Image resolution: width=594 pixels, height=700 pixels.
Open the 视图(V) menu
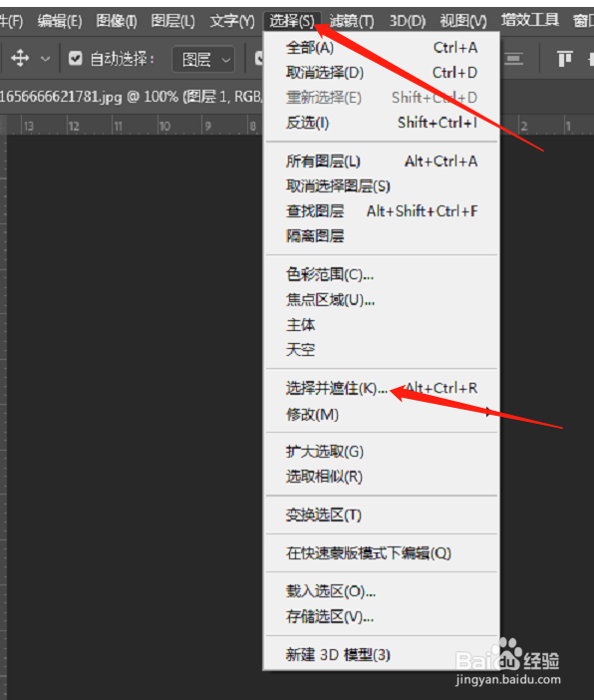463,21
